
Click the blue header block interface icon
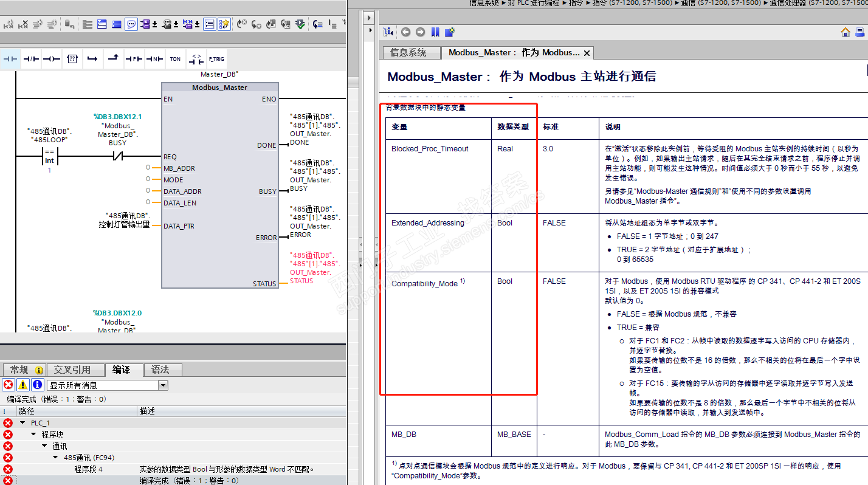[x=102, y=24]
